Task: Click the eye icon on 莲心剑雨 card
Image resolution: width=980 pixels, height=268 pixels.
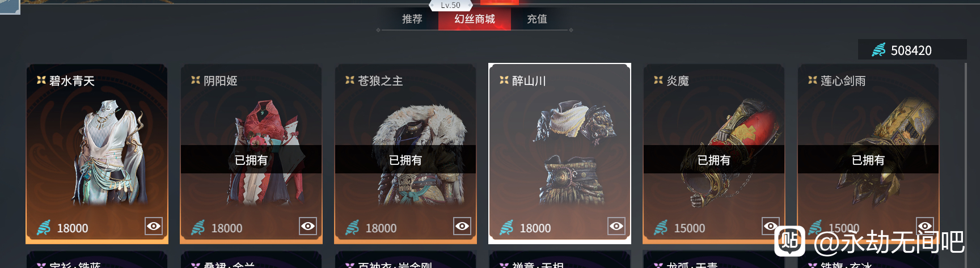Action: click(x=925, y=226)
